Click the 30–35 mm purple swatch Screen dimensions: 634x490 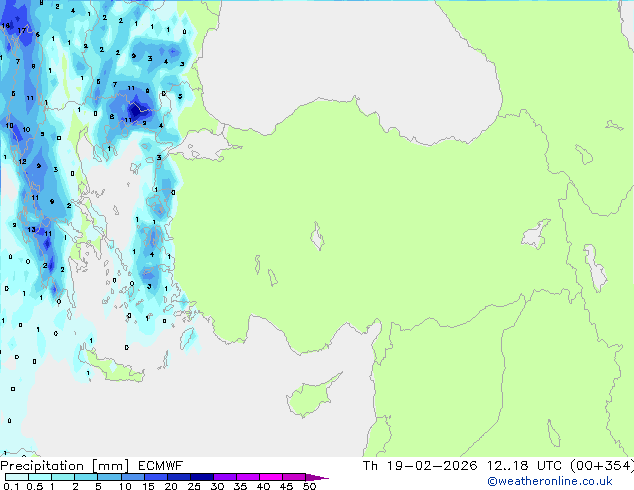tap(225, 477)
